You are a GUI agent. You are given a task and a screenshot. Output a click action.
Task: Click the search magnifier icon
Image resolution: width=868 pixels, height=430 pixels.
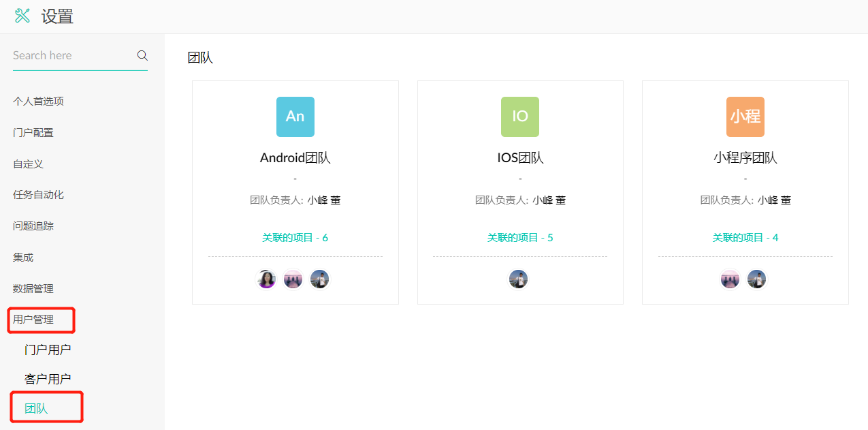[142, 55]
